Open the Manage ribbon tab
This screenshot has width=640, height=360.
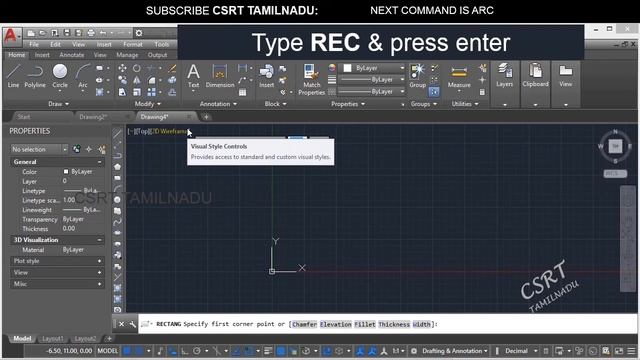click(127, 55)
